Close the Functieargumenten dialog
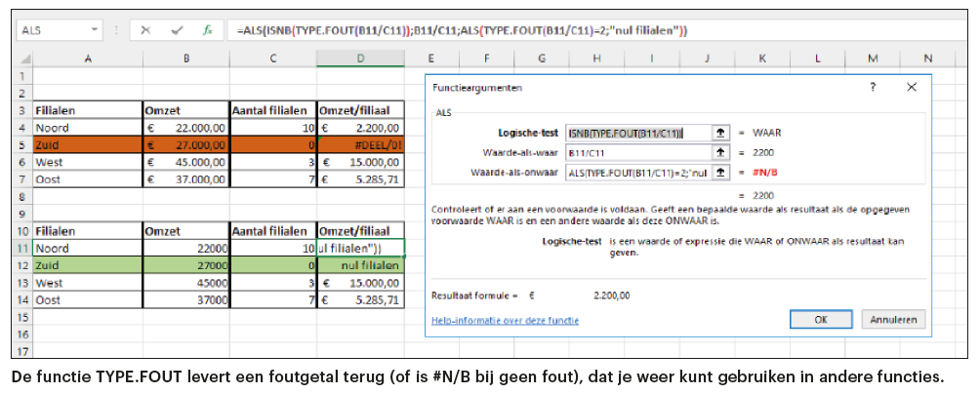This screenshot has width=980, height=394. point(911,87)
